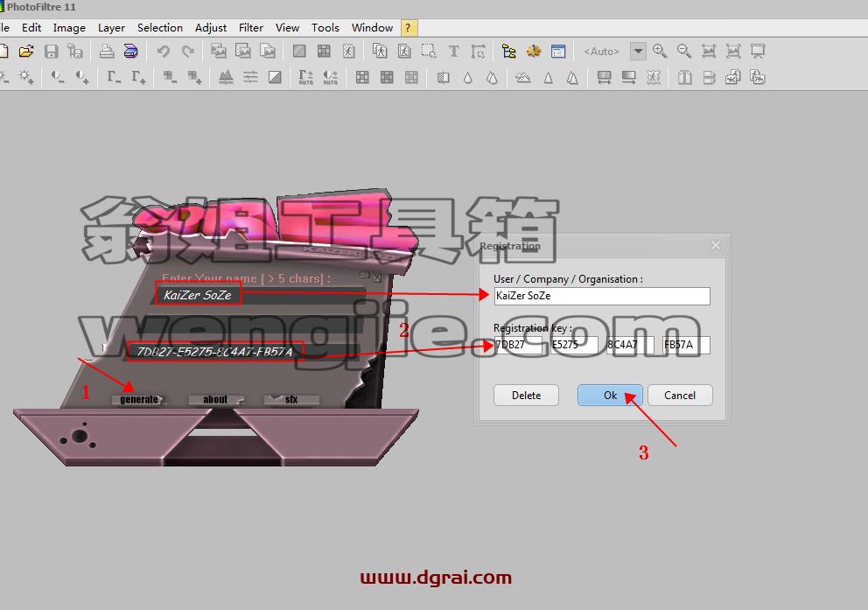This screenshot has height=610, width=868.
Task: Click the brightness plus sun icon
Action: [26, 77]
